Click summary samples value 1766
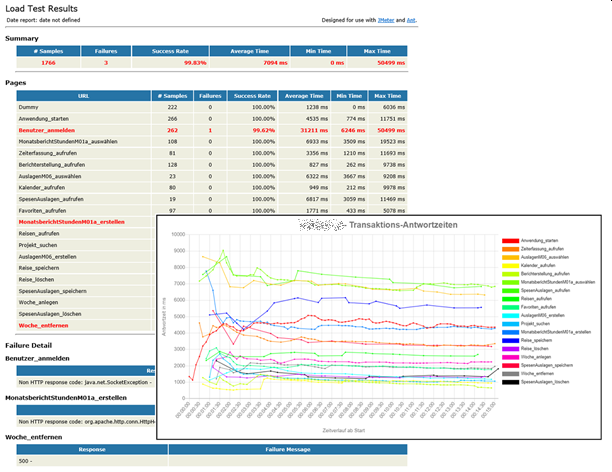The width and height of the screenshot is (612, 472). click(x=48, y=63)
